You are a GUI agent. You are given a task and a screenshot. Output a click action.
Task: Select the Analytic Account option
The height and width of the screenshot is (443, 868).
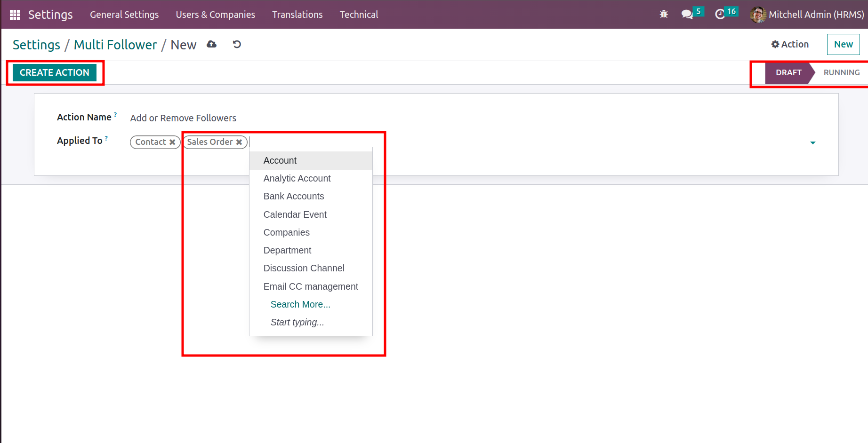tap(311, 178)
